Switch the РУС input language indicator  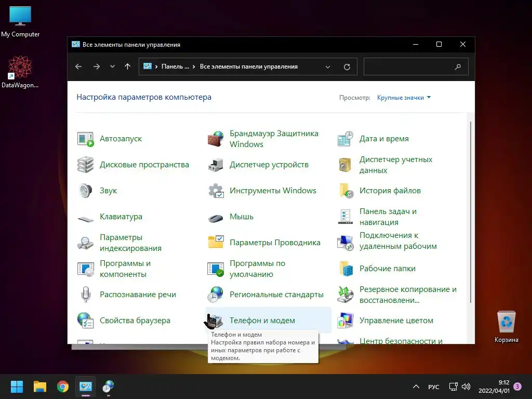coord(434,387)
